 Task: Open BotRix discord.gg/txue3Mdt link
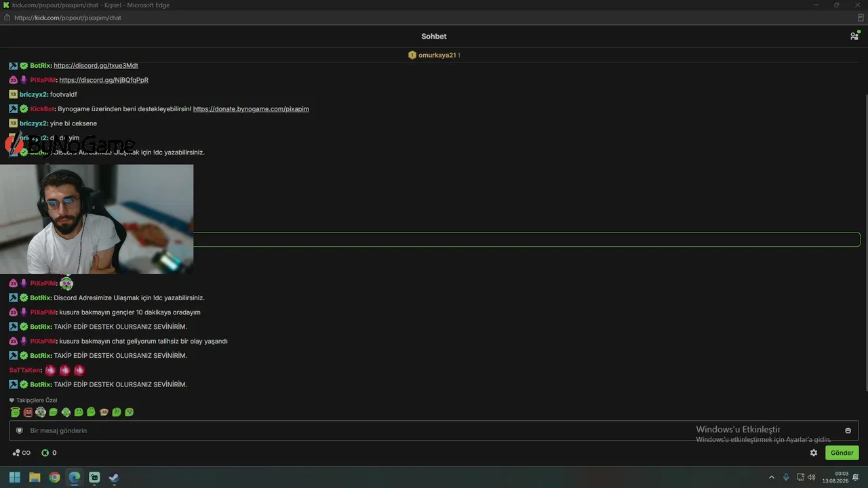[96, 66]
